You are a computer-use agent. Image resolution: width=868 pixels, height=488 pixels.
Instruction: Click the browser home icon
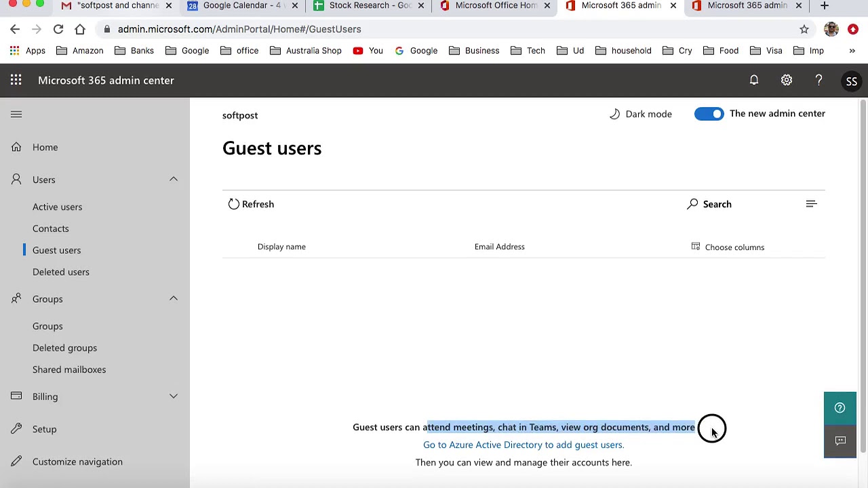(80, 29)
